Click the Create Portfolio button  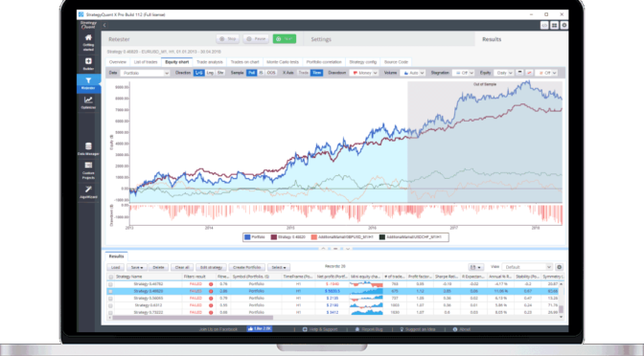(247, 267)
